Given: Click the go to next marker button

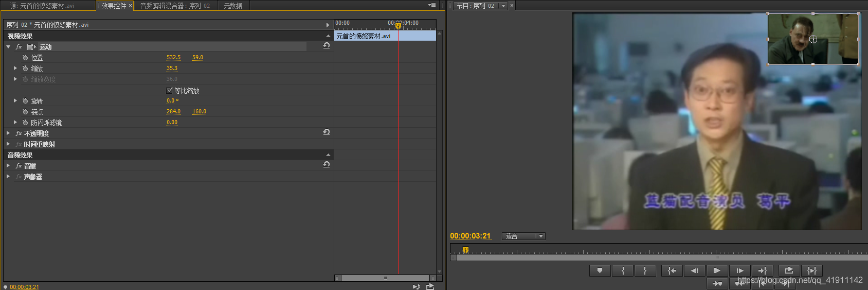Looking at the screenshot, I should click(x=717, y=283).
